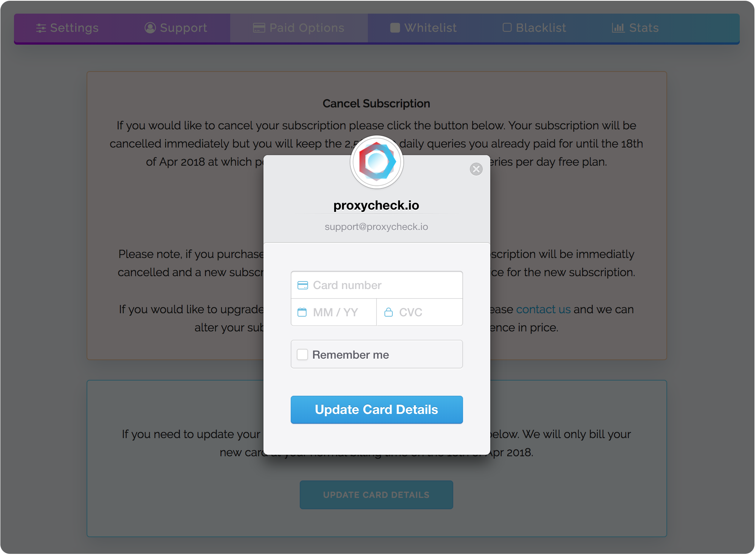Follow the contact us link
The width and height of the screenshot is (756, 555).
click(543, 309)
